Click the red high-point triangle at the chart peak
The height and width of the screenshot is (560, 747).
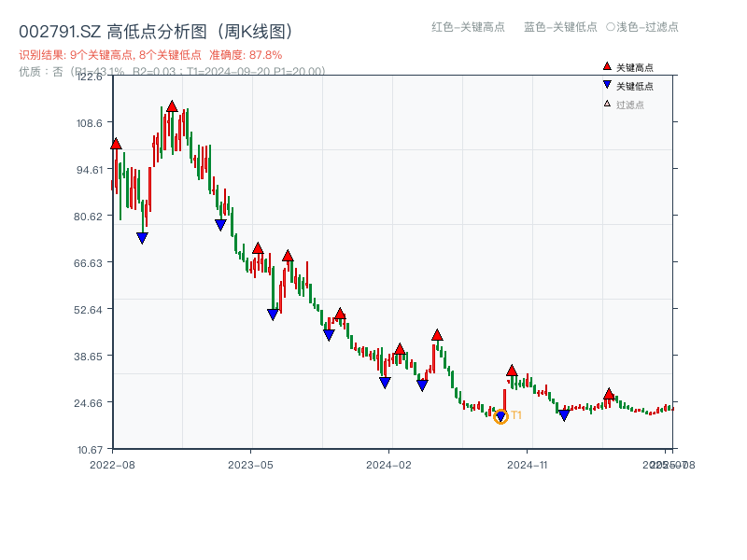(x=174, y=105)
